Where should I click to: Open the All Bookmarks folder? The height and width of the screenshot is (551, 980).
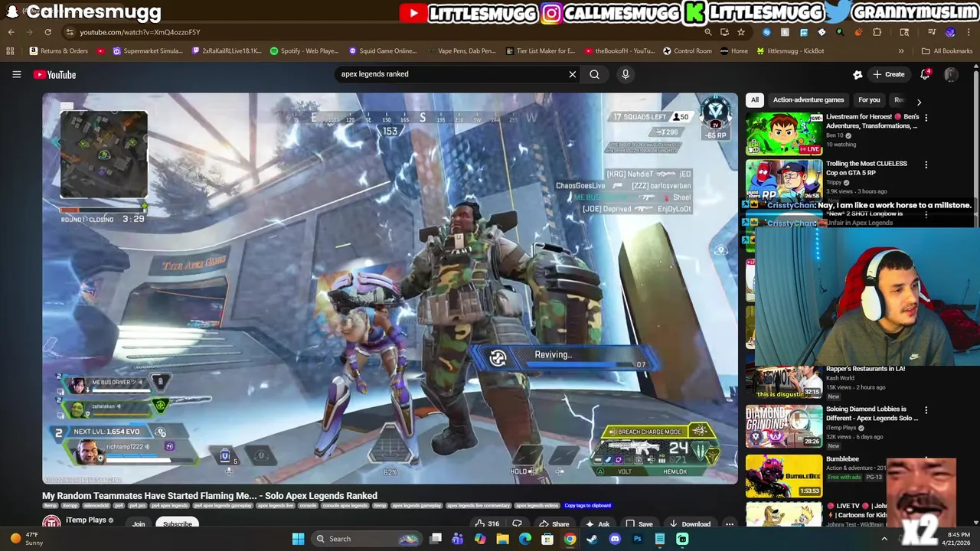tap(947, 51)
